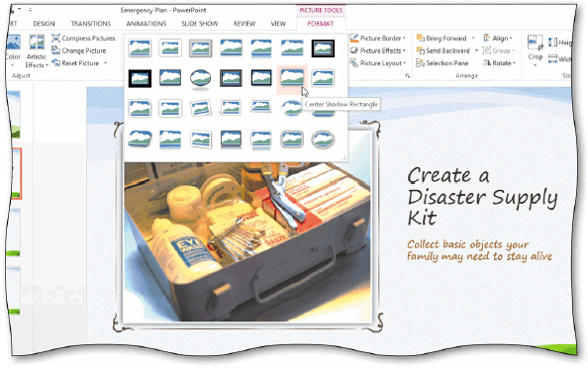Switch to the TRANSITIONS tab
The image size is (588, 368).
(91, 24)
